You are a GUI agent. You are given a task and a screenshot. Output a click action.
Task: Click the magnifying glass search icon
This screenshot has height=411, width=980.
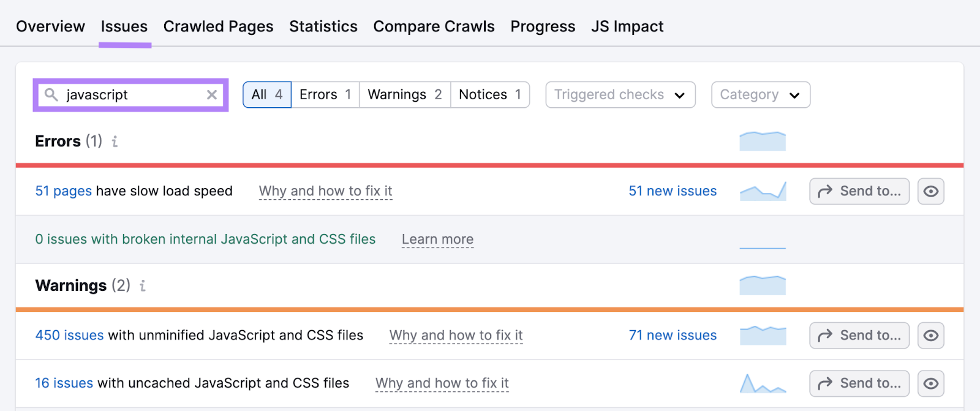point(51,94)
